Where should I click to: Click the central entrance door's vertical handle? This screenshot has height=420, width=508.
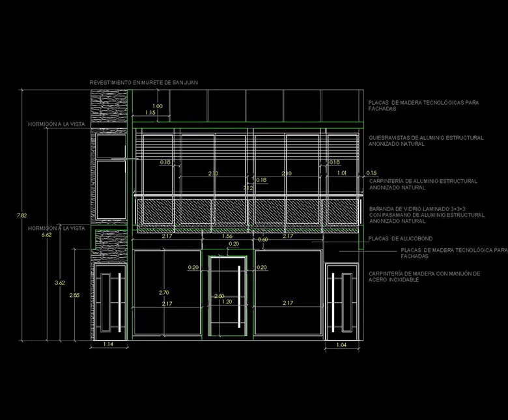(x=239, y=297)
